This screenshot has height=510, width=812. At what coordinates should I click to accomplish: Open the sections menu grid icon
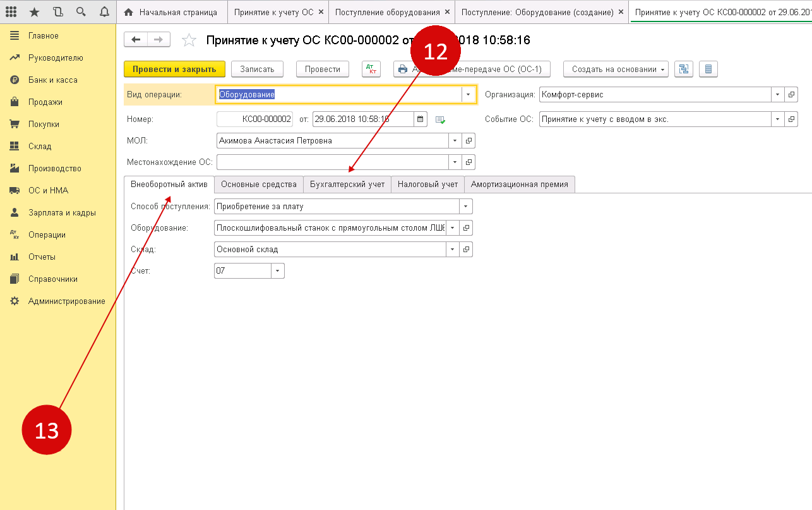click(11, 12)
